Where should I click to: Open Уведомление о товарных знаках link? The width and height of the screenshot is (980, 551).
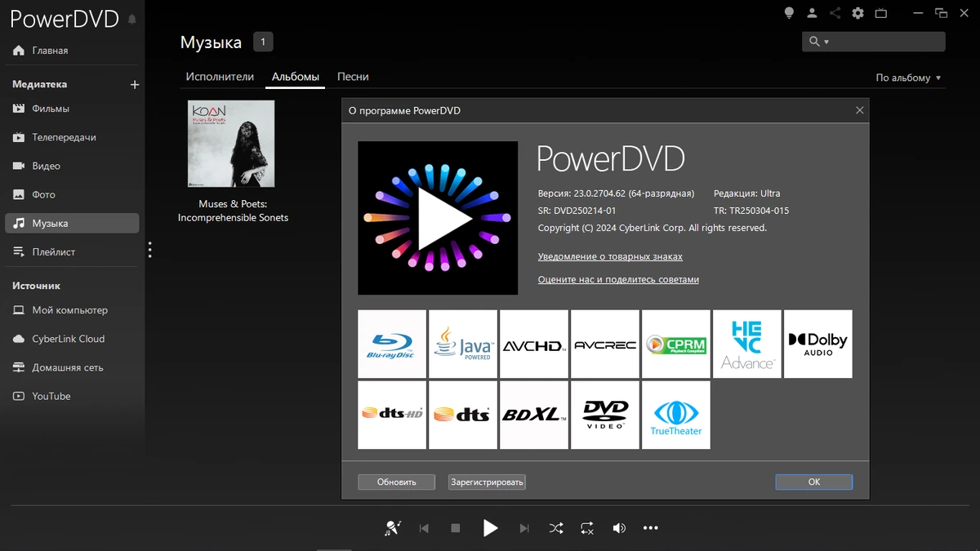tap(610, 256)
